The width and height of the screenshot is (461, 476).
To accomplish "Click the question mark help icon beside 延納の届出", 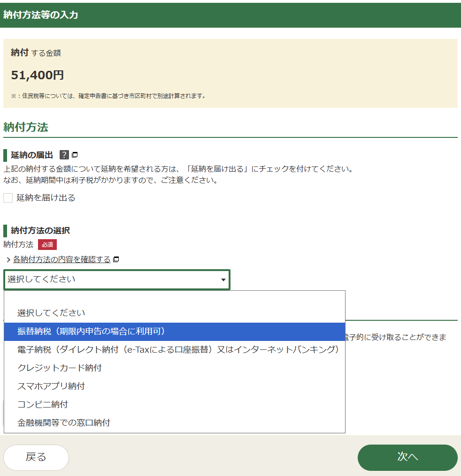I will [x=64, y=155].
